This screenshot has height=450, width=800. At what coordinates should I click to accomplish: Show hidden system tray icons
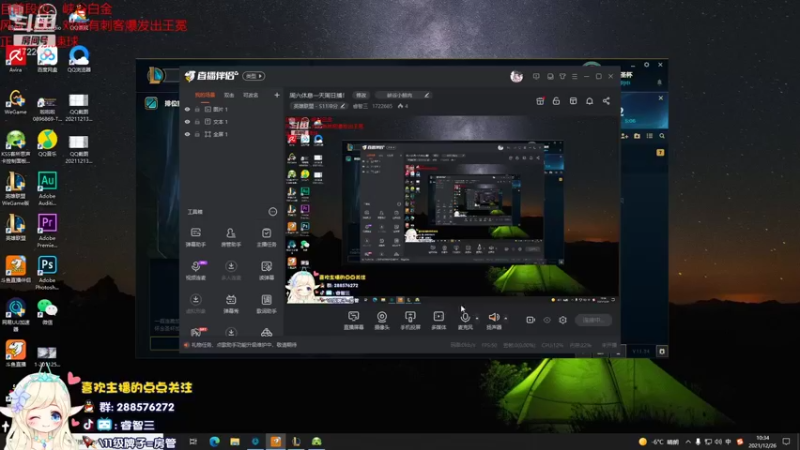click(x=688, y=441)
